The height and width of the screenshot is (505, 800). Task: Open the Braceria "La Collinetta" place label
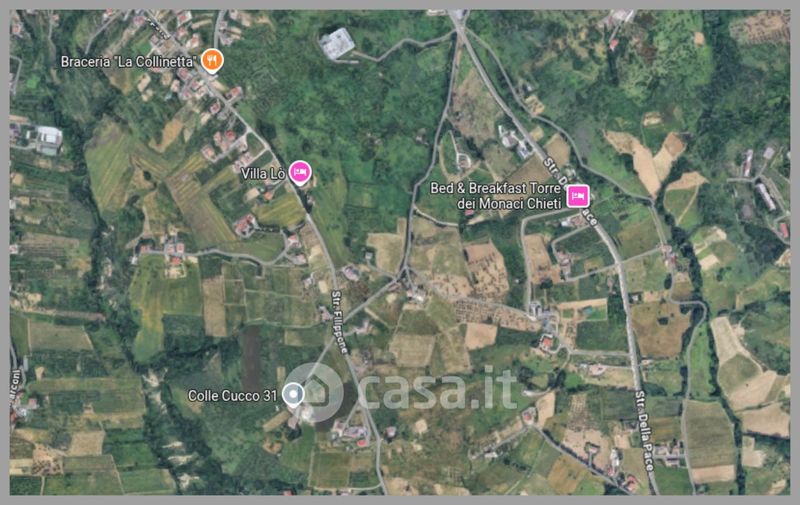[x=128, y=62]
